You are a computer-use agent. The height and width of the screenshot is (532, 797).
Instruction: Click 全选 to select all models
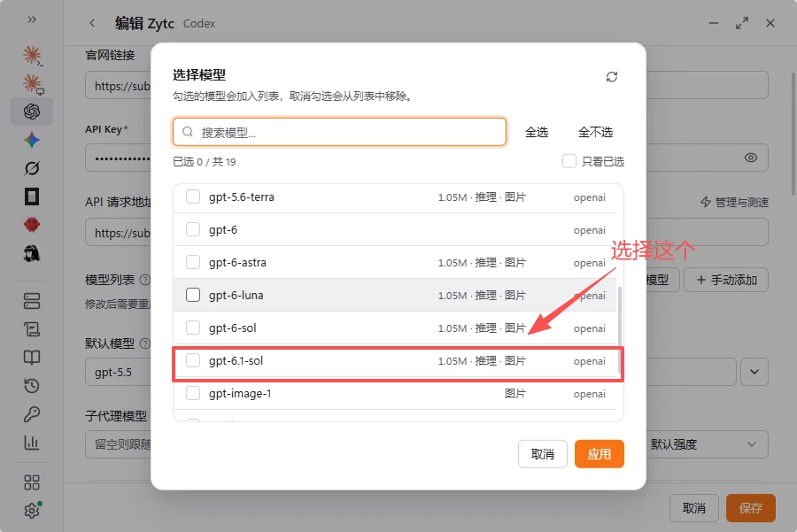[537, 132]
